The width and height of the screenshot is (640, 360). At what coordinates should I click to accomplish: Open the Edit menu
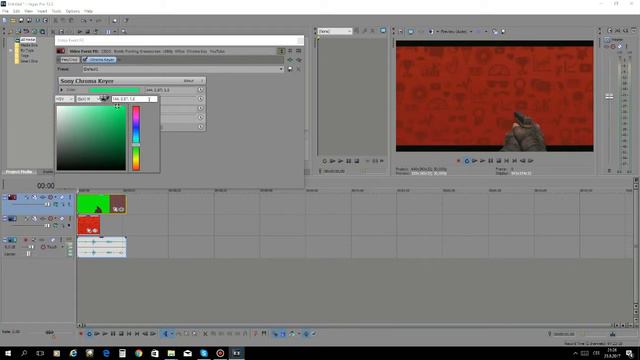[16, 11]
